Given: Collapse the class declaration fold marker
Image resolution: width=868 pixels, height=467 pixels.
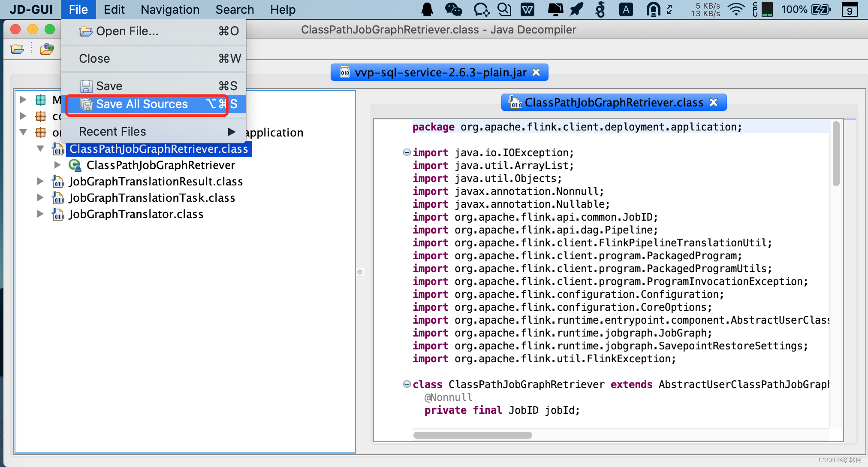Looking at the screenshot, I should pyautogui.click(x=407, y=384).
